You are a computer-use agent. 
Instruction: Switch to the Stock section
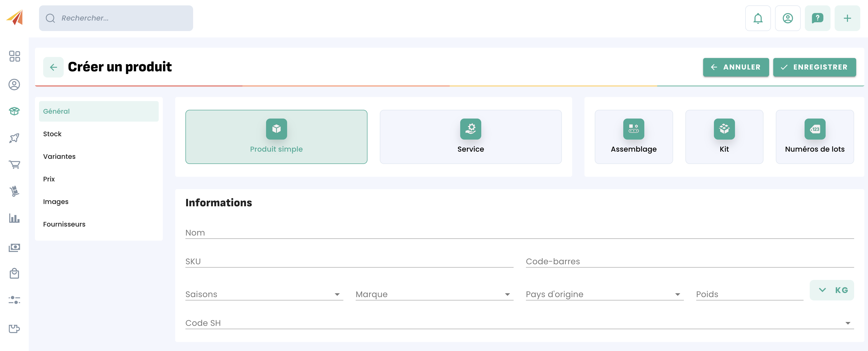[52, 134]
